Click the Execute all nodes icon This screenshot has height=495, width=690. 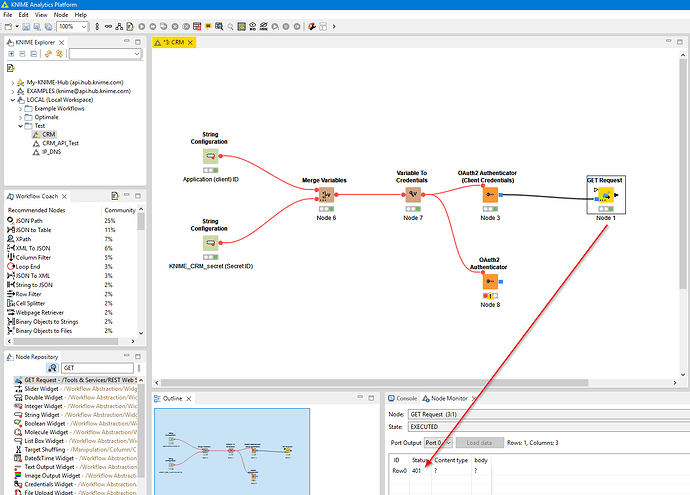[153, 26]
